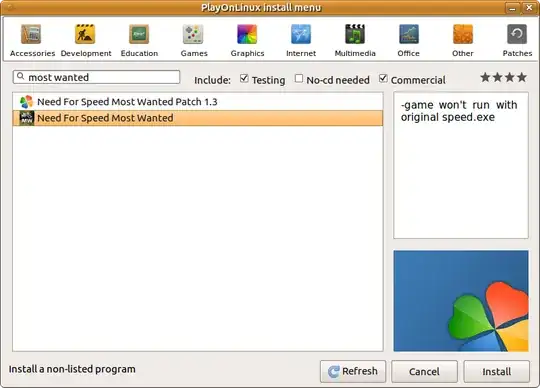This screenshot has height=388, width=540.
Task: Open the Office category
Action: (x=408, y=41)
